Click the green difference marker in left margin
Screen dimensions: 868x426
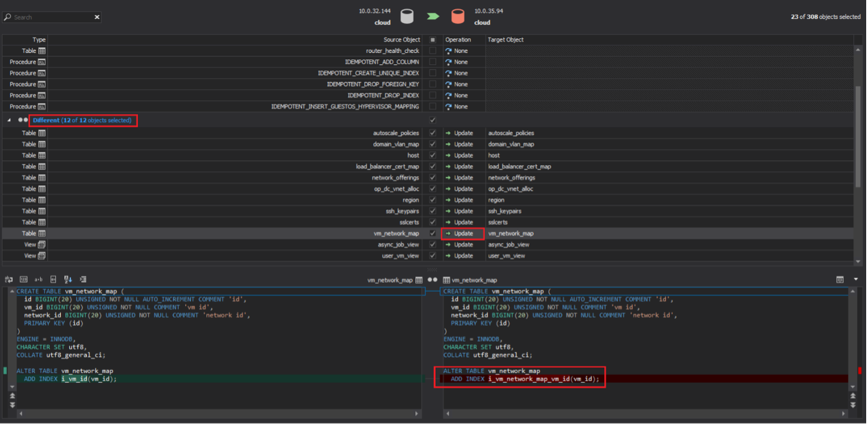(5, 370)
